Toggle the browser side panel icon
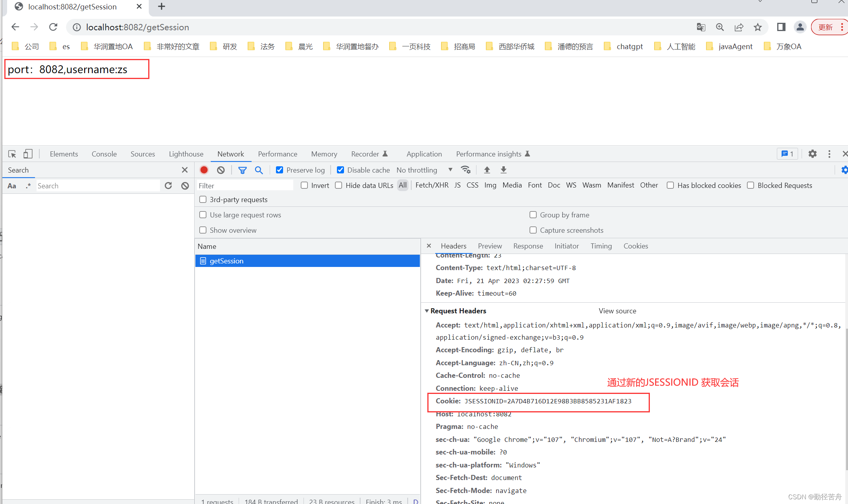This screenshot has height=504, width=848. pyautogui.click(x=781, y=27)
